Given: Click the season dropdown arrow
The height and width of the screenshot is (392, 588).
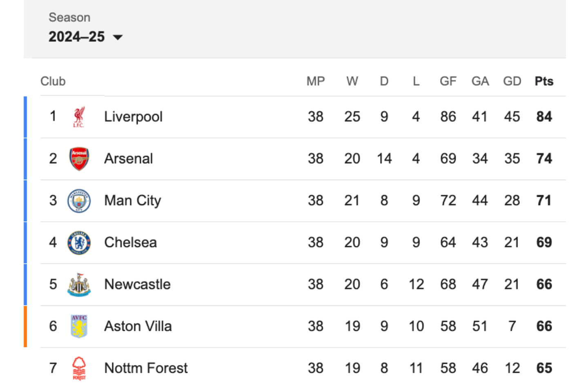Looking at the screenshot, I should [118, 38].
